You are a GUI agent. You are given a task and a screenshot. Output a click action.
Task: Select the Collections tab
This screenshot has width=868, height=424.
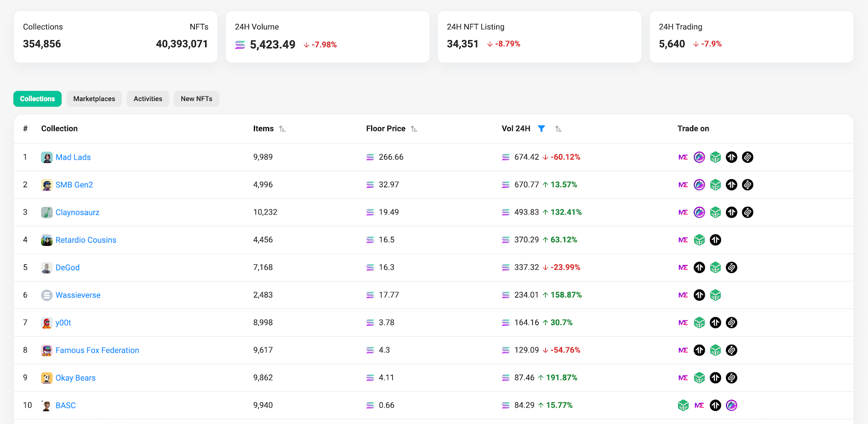click(37, 99)
